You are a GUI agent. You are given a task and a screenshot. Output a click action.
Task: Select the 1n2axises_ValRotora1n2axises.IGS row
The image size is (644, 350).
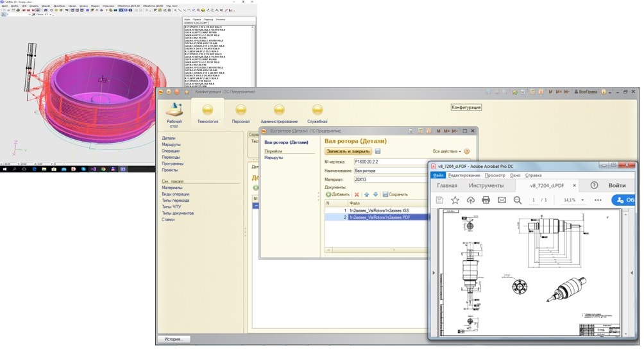377,210
